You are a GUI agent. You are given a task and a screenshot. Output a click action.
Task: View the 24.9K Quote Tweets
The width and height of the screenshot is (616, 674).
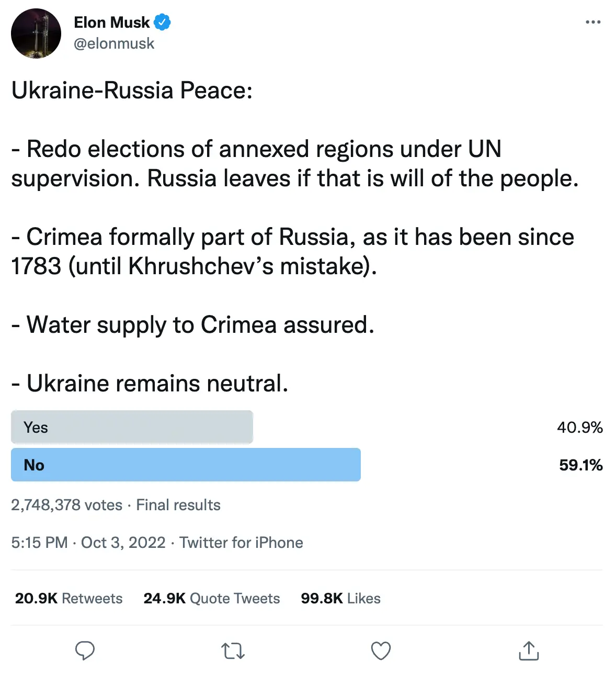[212, 598]
